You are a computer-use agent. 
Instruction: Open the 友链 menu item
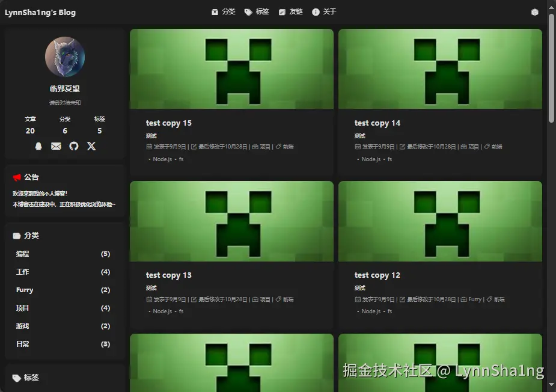(x=290, y=11)
